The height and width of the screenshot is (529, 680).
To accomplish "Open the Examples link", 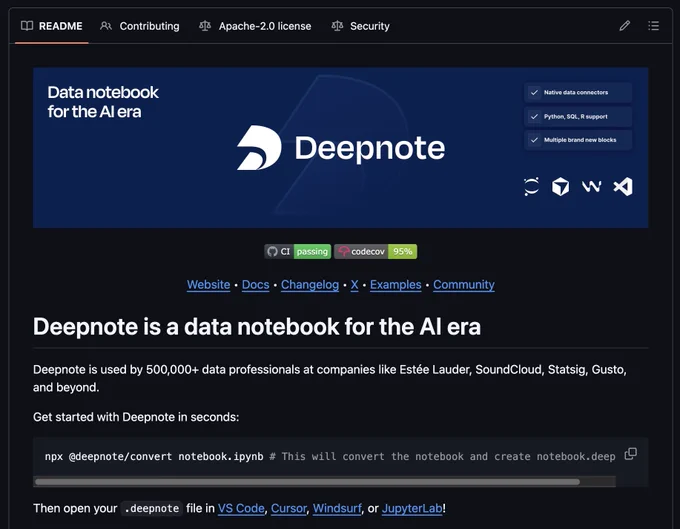I will click(x=396, y=285).
